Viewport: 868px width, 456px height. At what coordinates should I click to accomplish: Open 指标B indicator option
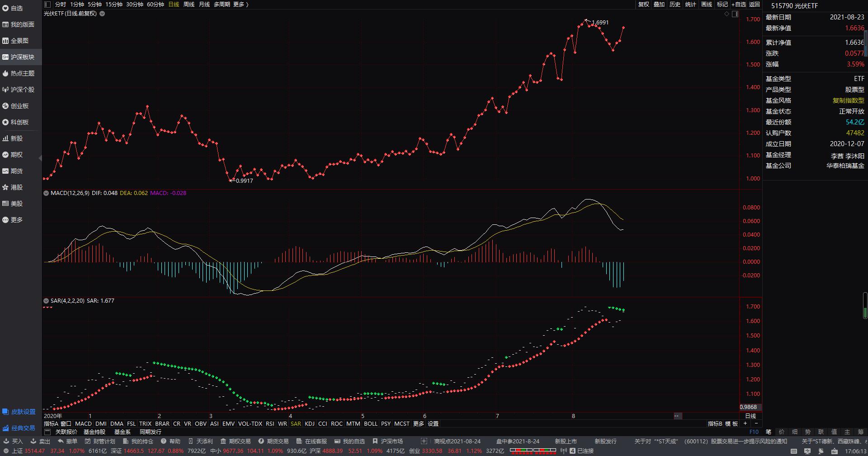point(715,424)
